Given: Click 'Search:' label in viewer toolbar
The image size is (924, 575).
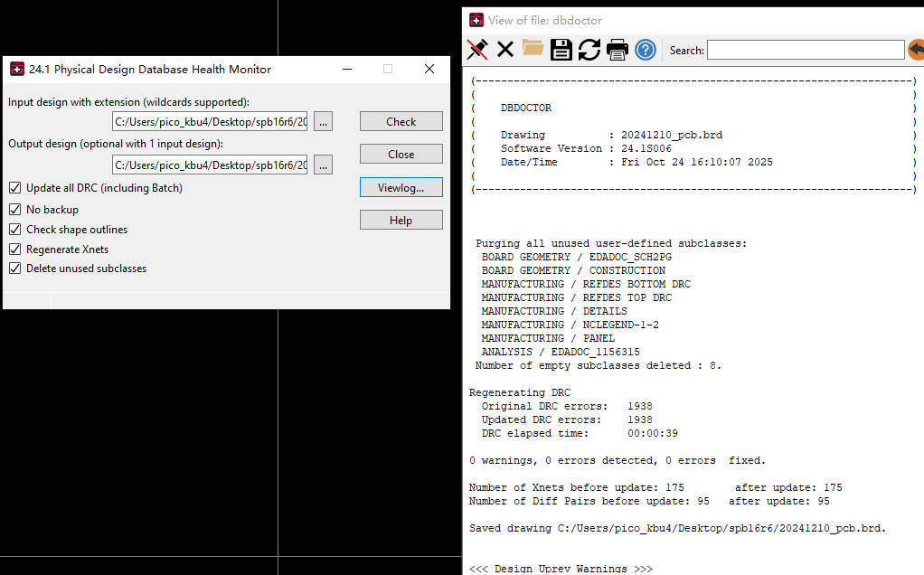Looking at the screenshot, I should point(686,50).
